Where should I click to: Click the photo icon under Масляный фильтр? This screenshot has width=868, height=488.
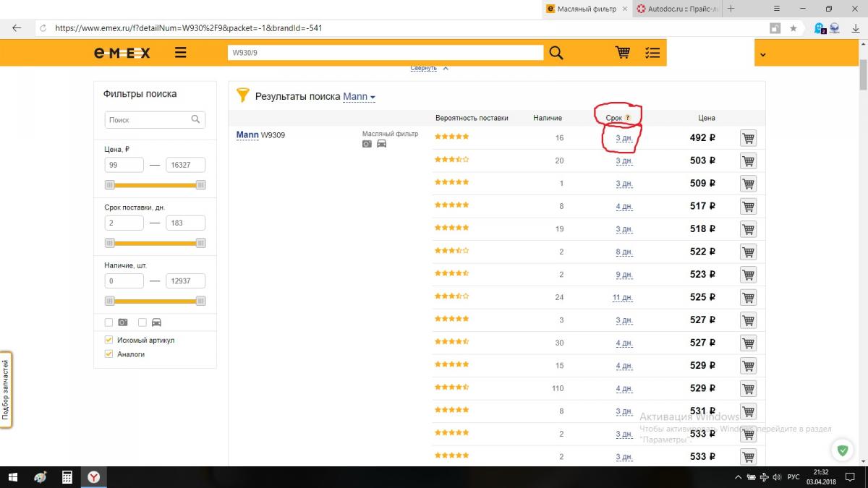(367, 144)
